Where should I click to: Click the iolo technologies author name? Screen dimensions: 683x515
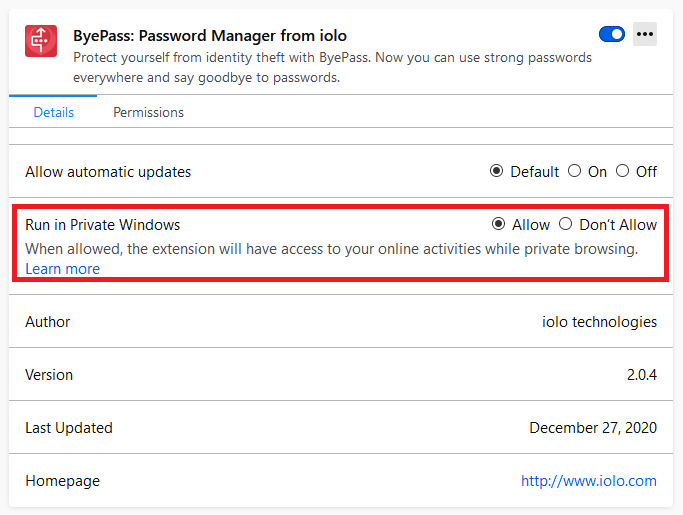pyautogui.click(x=599, y=322)
